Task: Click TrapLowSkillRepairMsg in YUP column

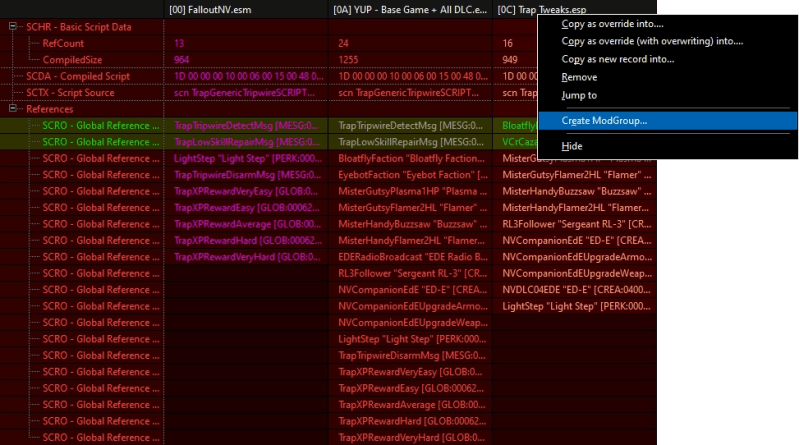Action: tap(411, 142)
